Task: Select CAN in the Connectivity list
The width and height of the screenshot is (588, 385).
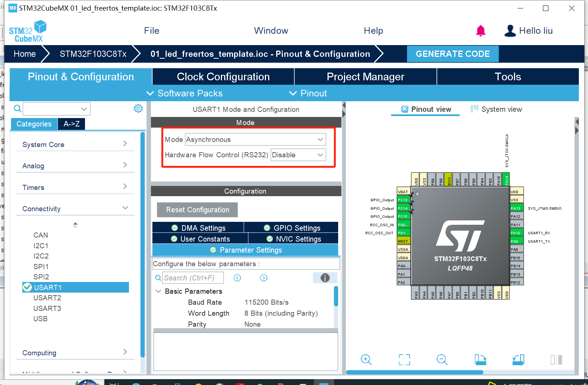Action: click(x=41, y=235)
